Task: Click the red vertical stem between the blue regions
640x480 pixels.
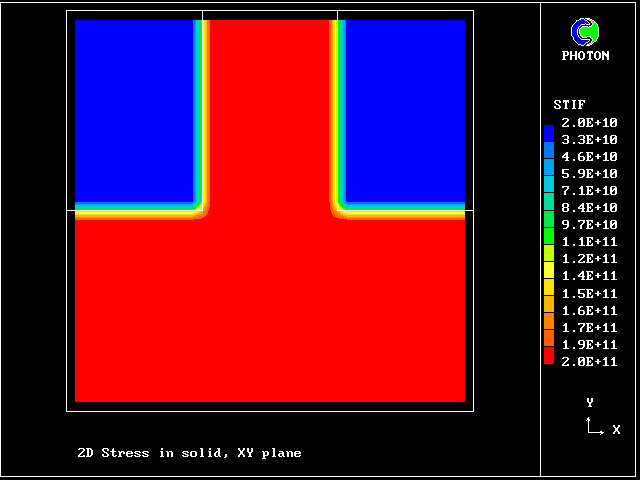Action: pos(270,110)
